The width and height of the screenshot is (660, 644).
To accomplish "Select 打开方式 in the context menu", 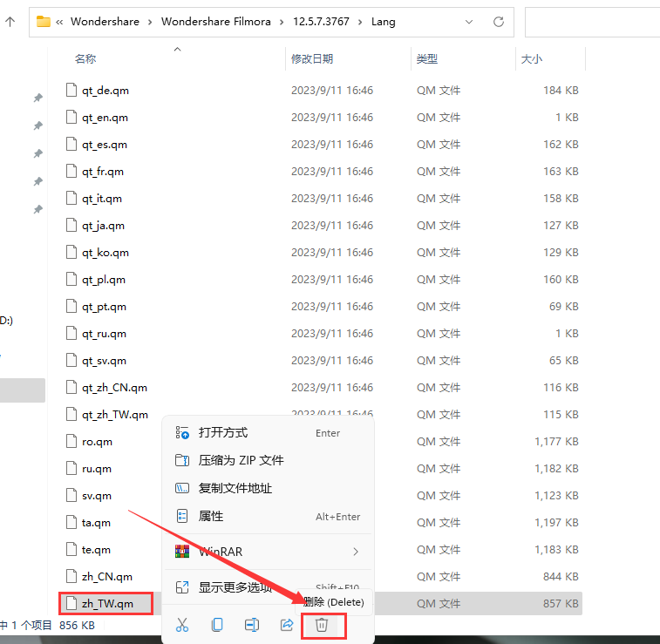I will point(269,432).
